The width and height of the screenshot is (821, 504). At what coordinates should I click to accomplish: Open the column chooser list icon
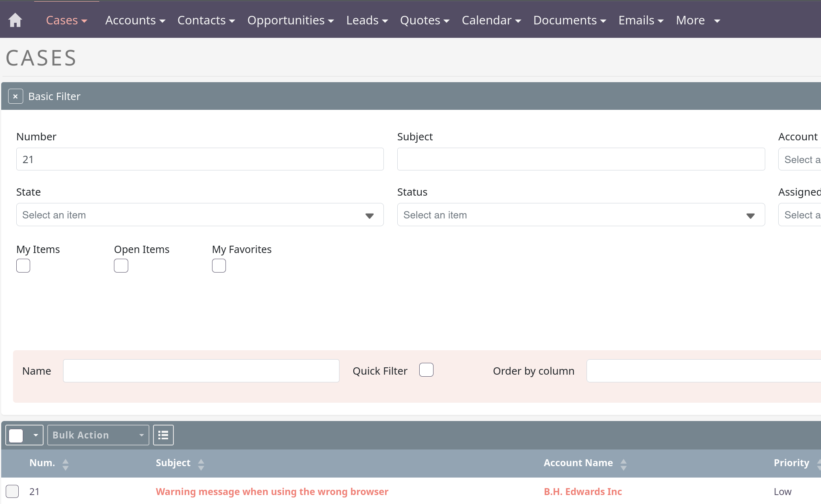tap(163, 435)
